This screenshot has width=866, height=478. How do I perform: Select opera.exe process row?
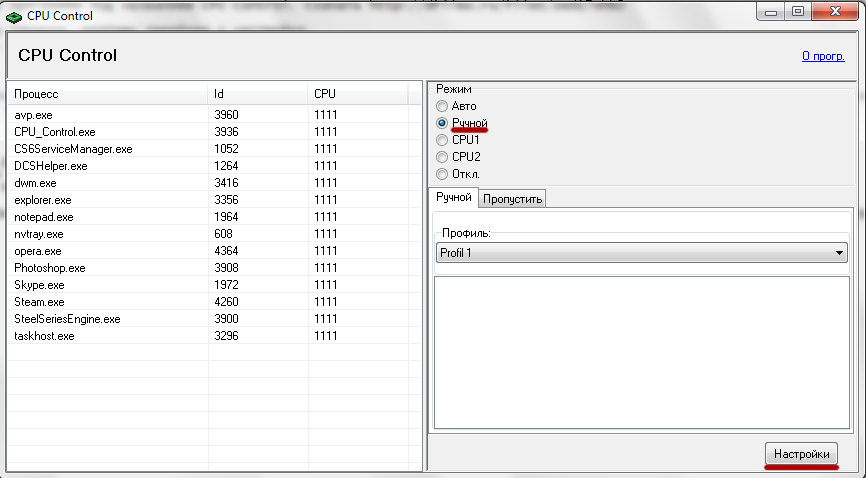38,251
